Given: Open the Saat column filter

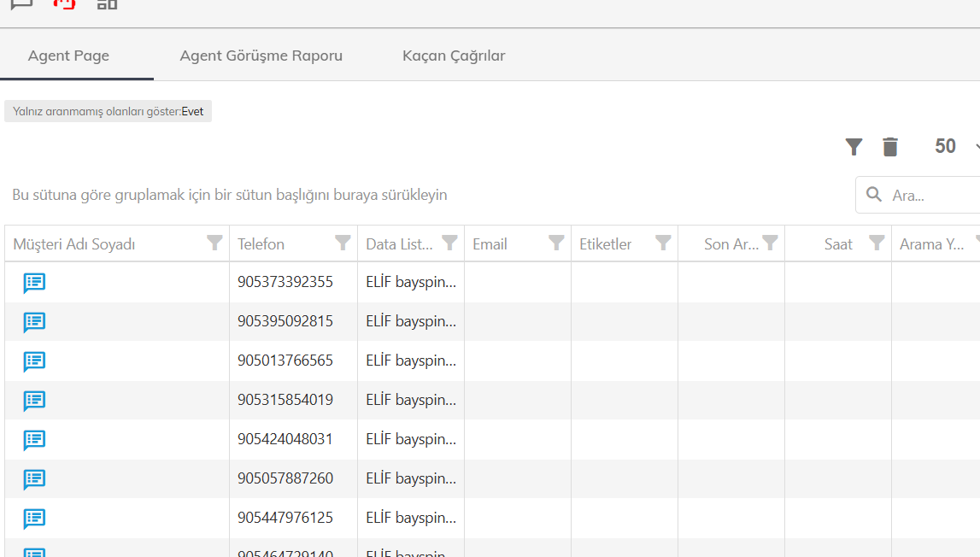Looking at the screenshot, I should coord(877,243).
